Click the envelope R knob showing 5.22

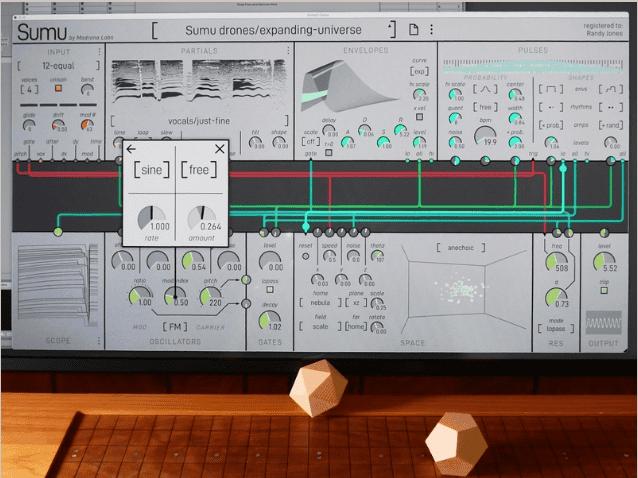(400, 130)
